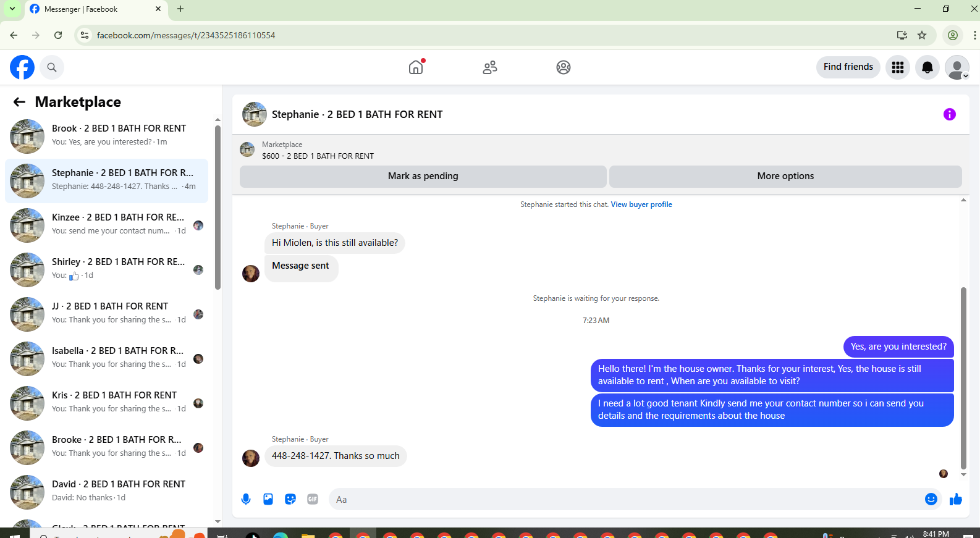
Task: Click Stephanie's avatar beside phone number message
Action: pos(251,458)
